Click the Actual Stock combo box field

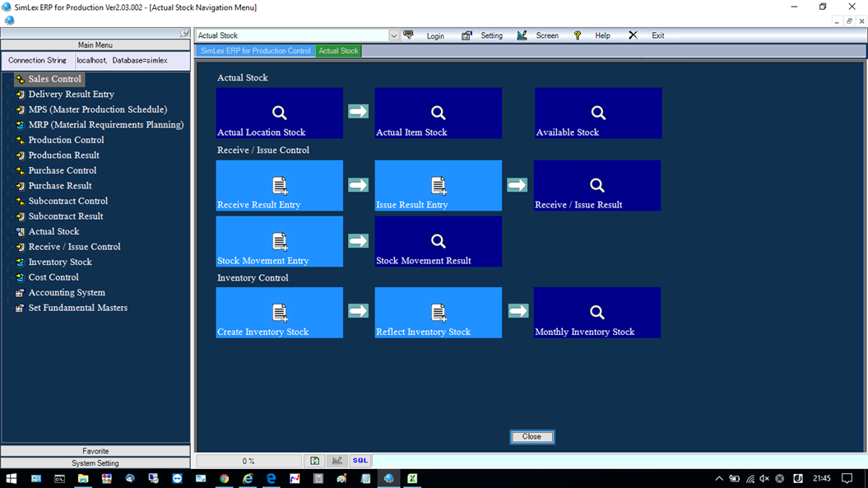tap(292, 35)
